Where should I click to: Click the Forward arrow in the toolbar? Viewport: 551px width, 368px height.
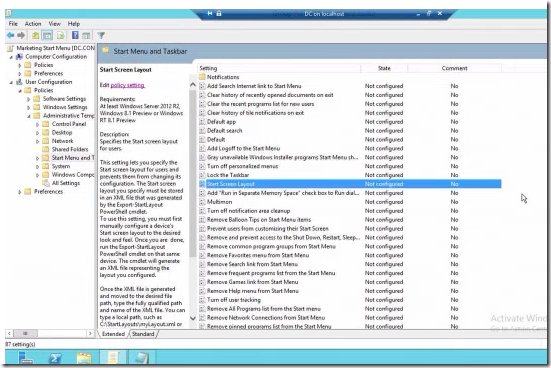[21, 35]
